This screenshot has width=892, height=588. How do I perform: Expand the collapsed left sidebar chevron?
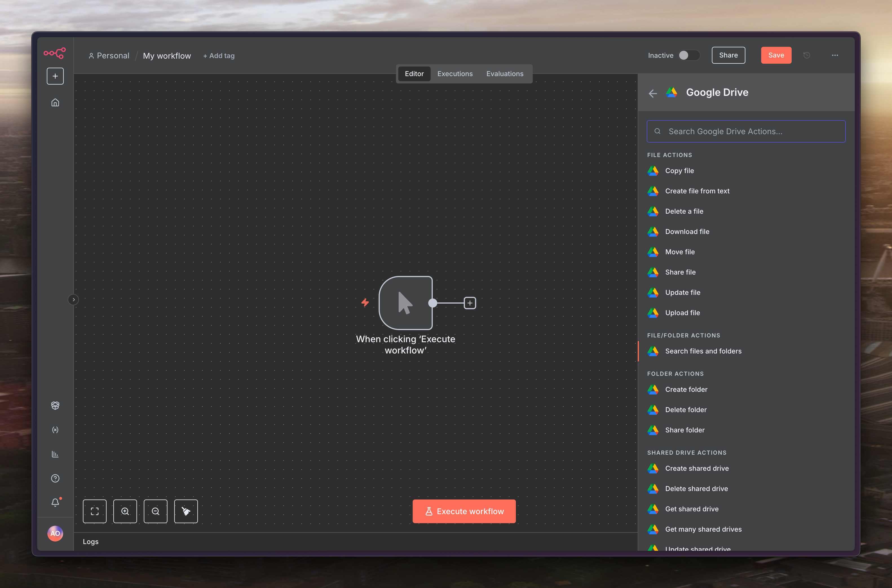click(x=74, y=300)
